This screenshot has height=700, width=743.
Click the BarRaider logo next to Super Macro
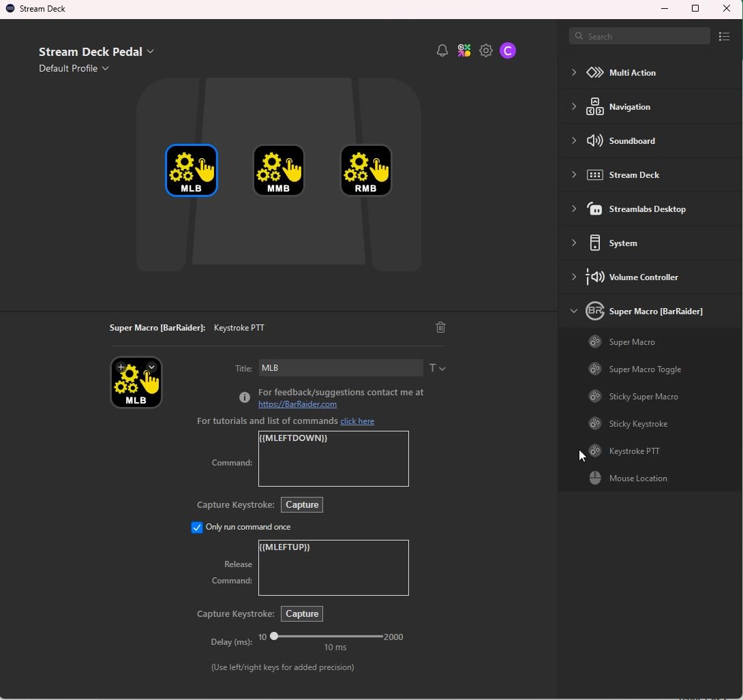594,311
